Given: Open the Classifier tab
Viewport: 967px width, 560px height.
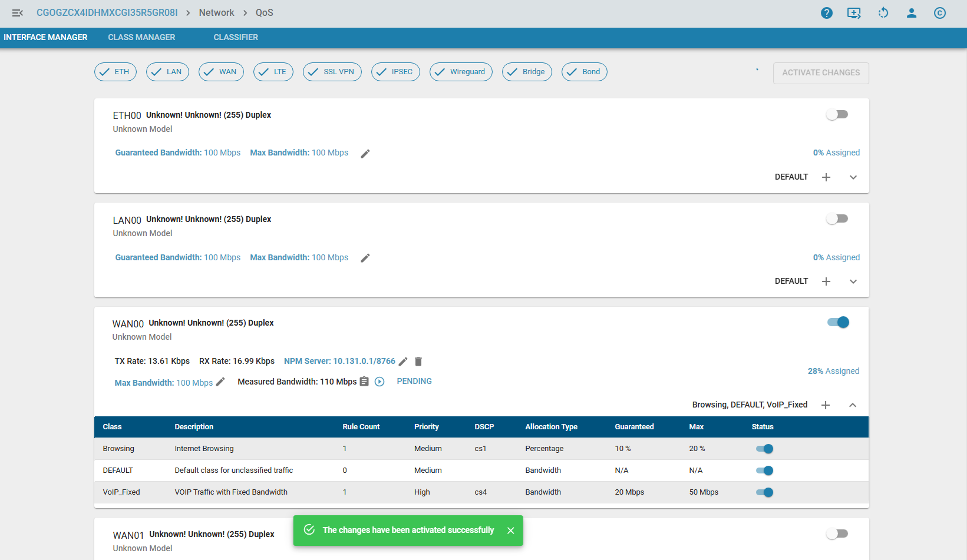Looking at the screenshot, I should tap(236, 37).
